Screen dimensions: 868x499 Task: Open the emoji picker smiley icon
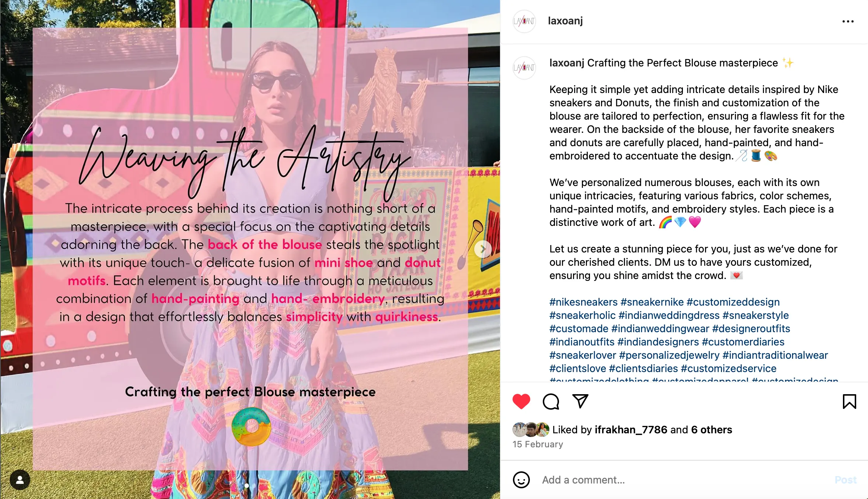click(x=521, y=480)
